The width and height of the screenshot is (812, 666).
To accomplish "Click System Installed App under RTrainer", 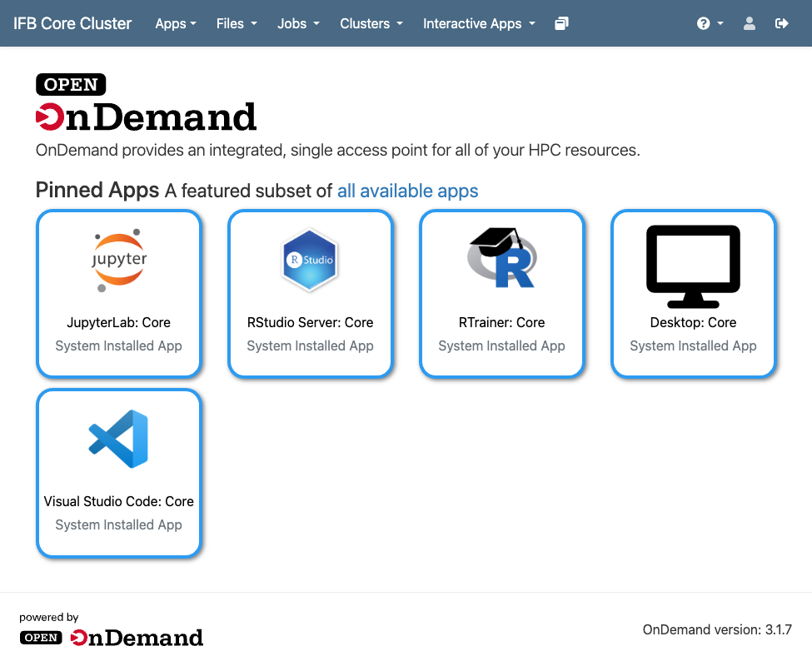I will coord(502,345).
